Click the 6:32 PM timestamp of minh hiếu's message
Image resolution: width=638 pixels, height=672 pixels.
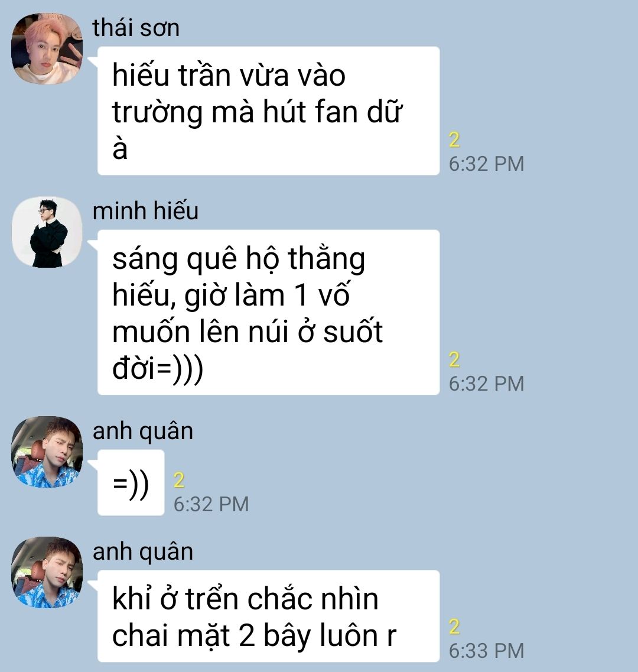tap(486, 384)
